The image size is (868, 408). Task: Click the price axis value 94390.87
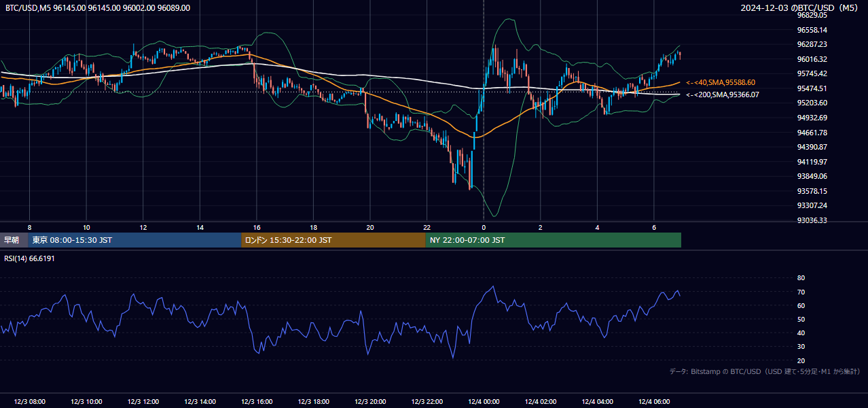812,147
